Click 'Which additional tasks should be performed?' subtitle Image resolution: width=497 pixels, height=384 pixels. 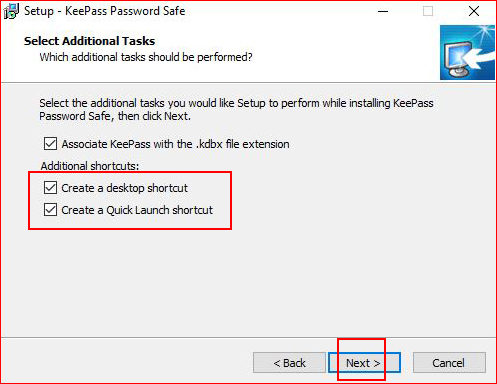click(x=146, y=57)
